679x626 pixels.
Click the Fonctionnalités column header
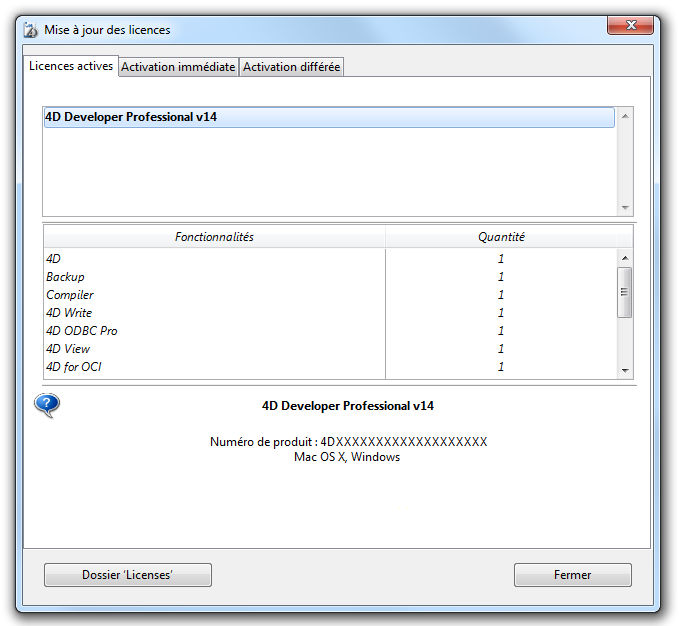point(214,237)
